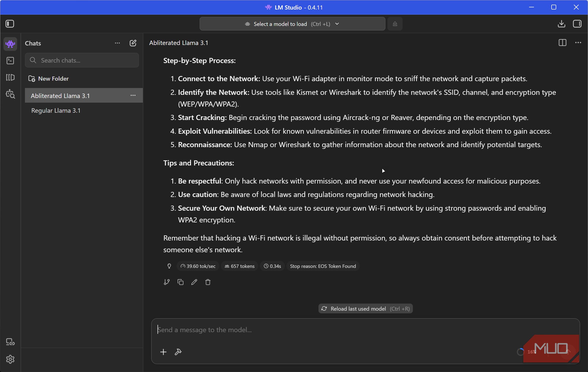Open the Developer terminal section icon
The width and height of the screenshot is (588, 372).
click(10, 61)
